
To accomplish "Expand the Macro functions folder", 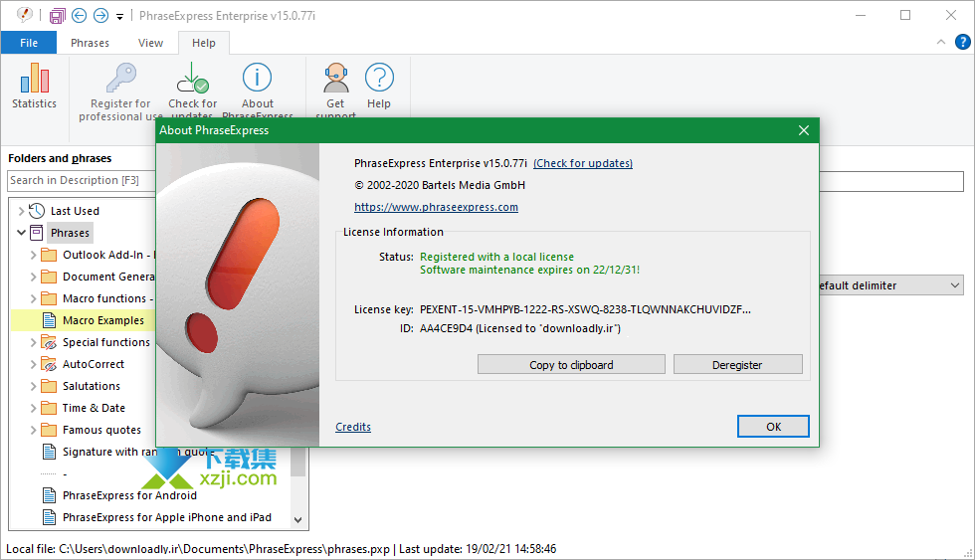I will pyautogui.click(x=33, y=298).
